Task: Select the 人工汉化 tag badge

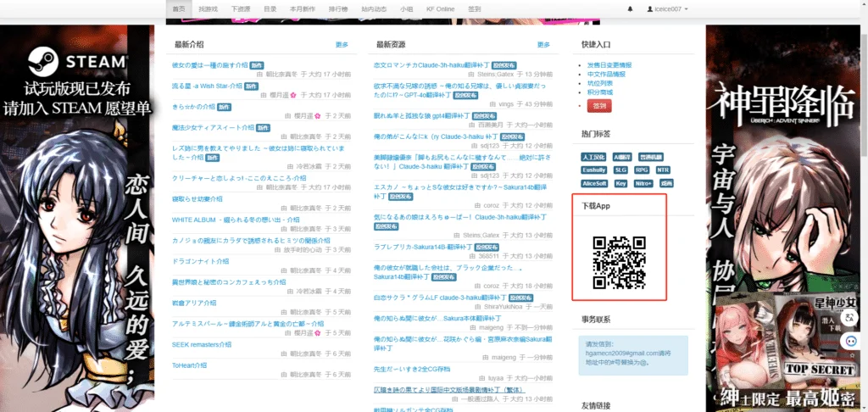Action: coord(594,157)
